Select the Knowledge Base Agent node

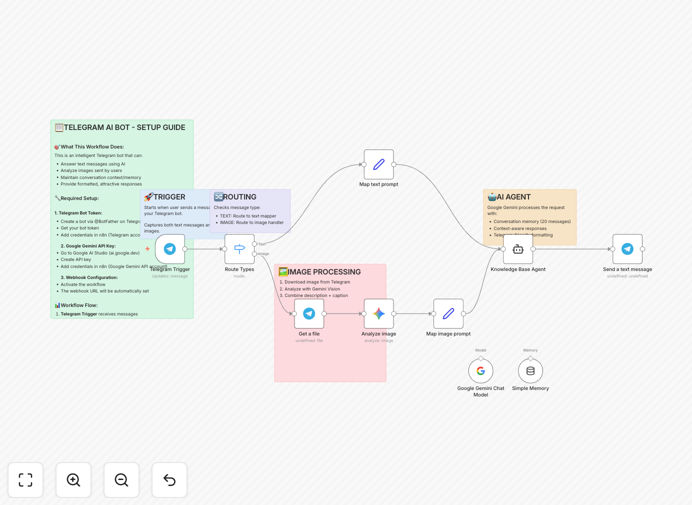pos(518,249)
